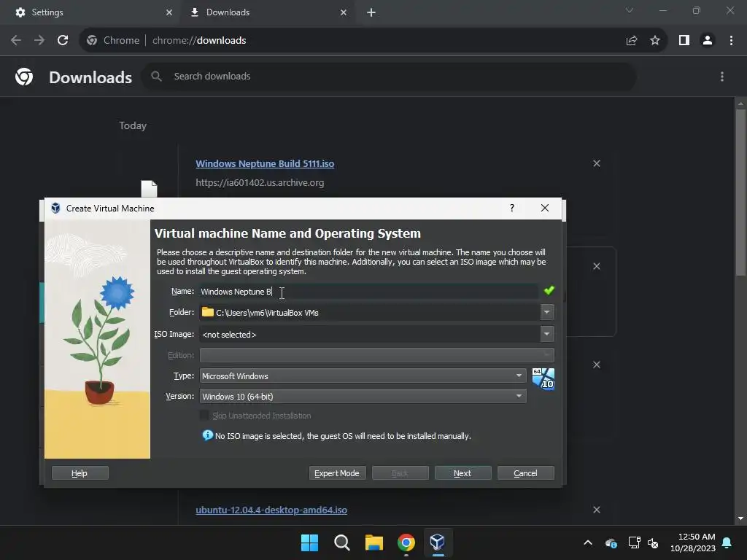Select the Downloads tab
The width and height of the screenshot is (747, 560).
tap(268, 12)
